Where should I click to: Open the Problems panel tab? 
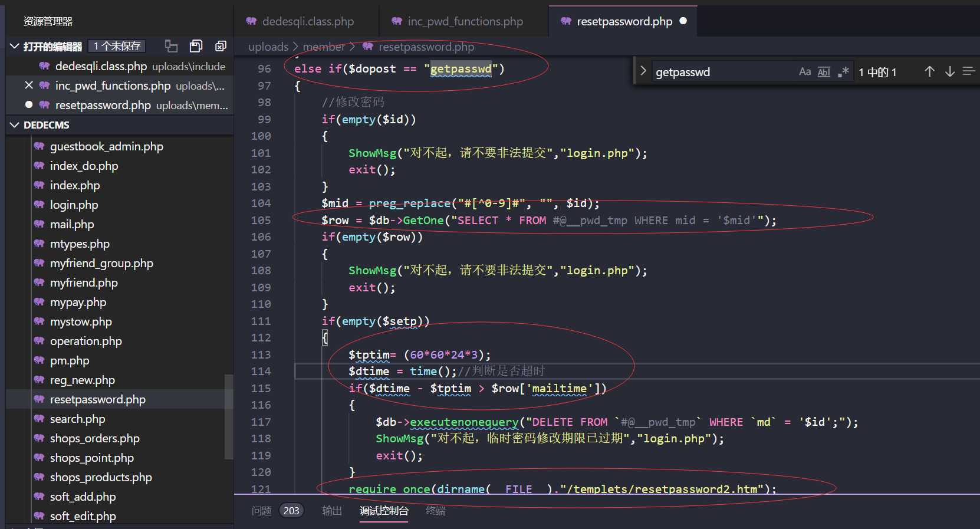261,511
